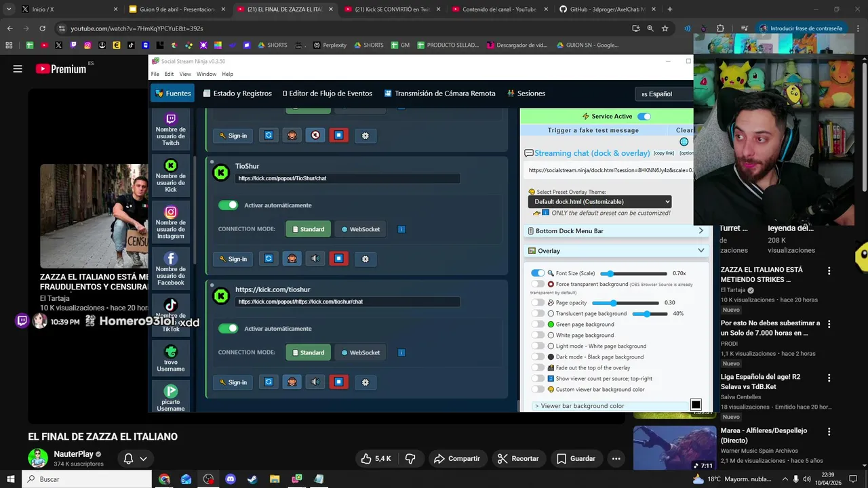Open black viewer bar color swatch
The width and height of the screenshot is (868, 488).
(x=696, y=405)
